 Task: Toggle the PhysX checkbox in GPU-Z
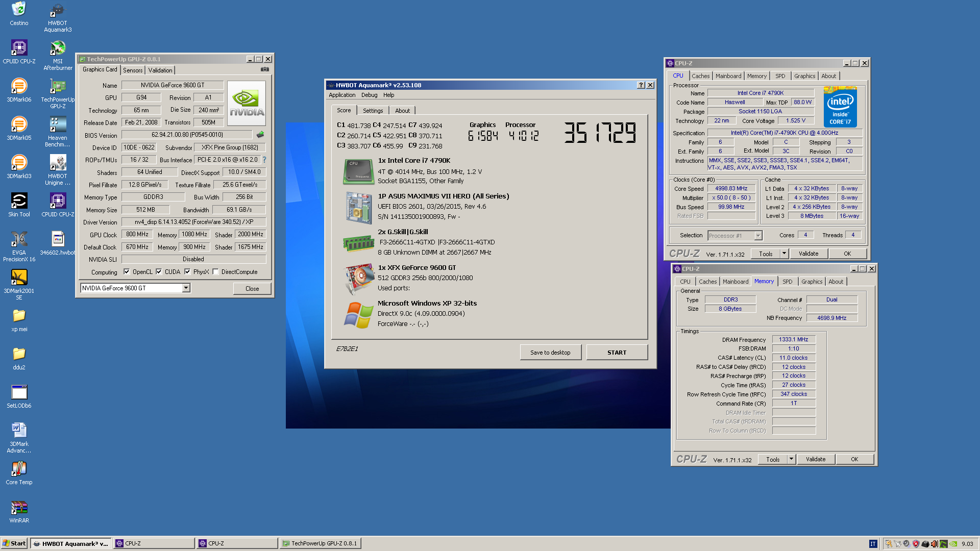click(187, 272)
